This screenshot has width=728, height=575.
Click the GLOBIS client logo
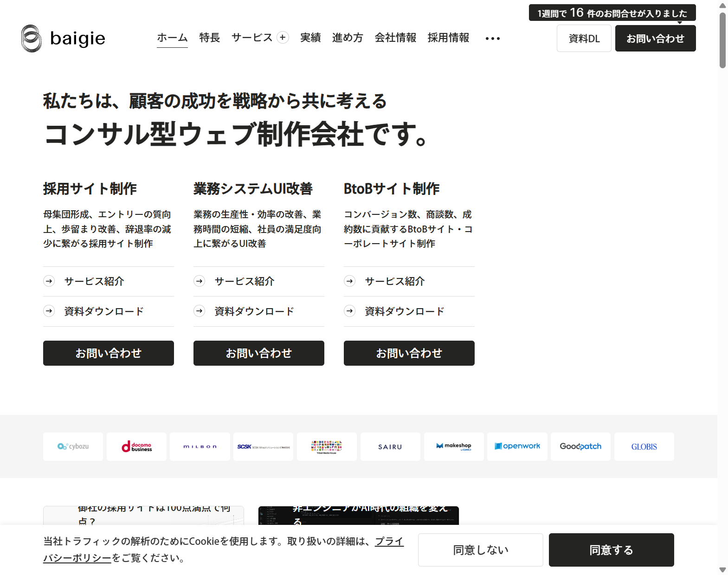point(644,446)
